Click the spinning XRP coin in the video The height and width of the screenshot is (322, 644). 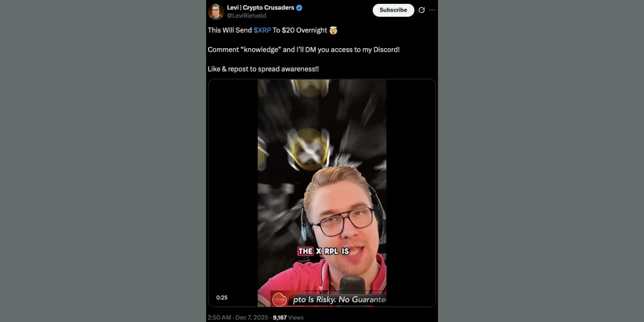[x=308, y=149]
